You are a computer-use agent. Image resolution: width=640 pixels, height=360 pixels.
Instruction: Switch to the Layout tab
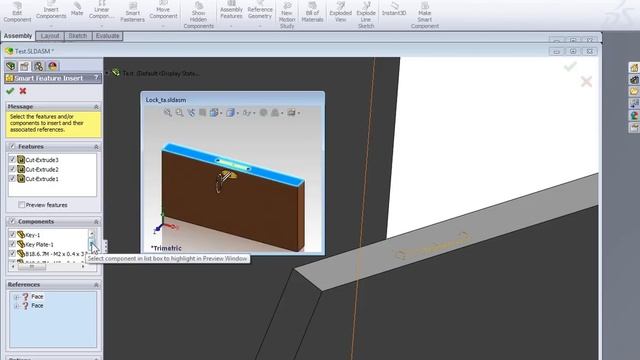(50, 36)
